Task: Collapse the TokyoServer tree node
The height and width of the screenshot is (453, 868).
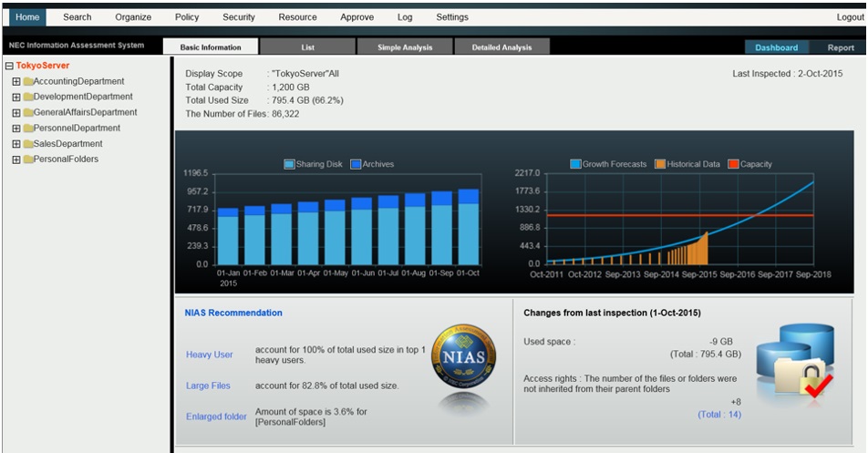Action: [9, 66]
